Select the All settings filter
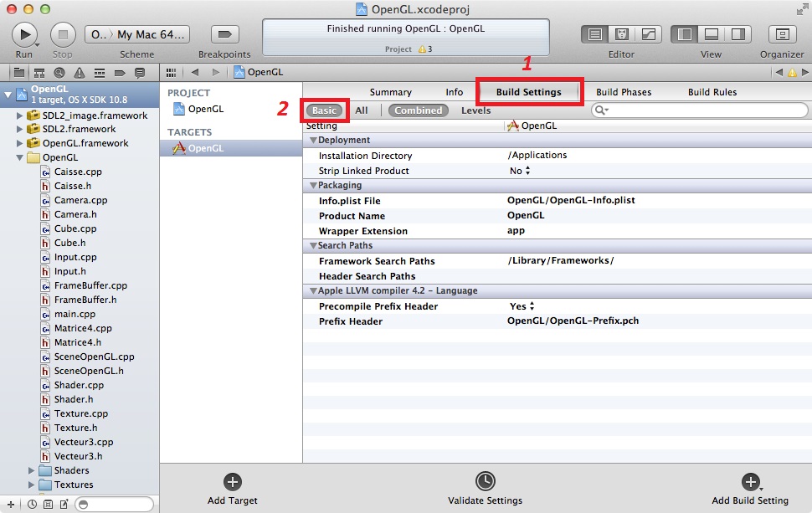Image resolution: width=812 pixels, height=513 pixels. click(x=362, y=110)
